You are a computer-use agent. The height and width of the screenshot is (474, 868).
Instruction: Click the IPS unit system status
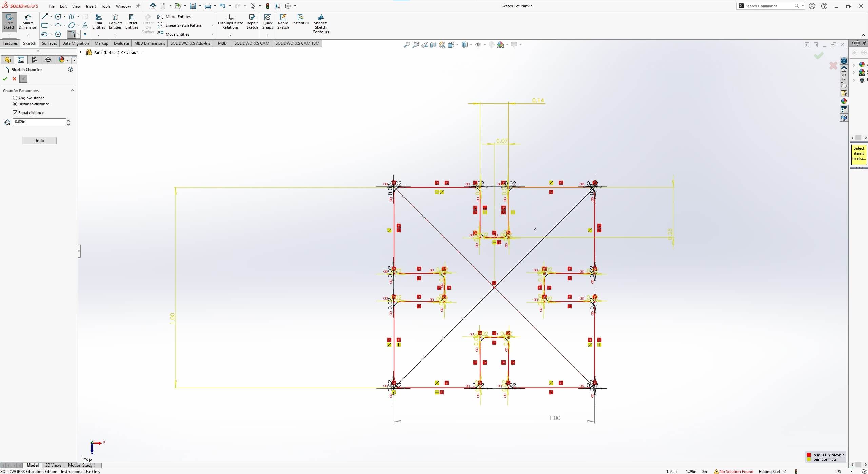[x=838, y=471]
